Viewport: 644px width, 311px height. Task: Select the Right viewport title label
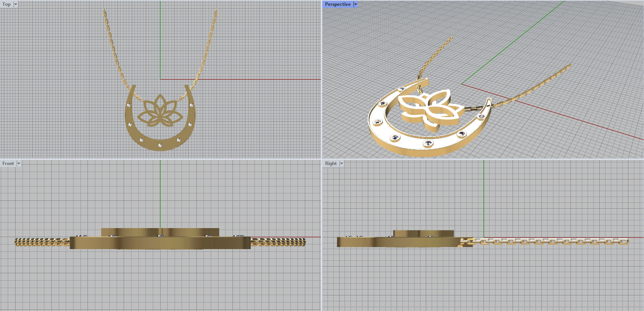[x=330, y=163]
